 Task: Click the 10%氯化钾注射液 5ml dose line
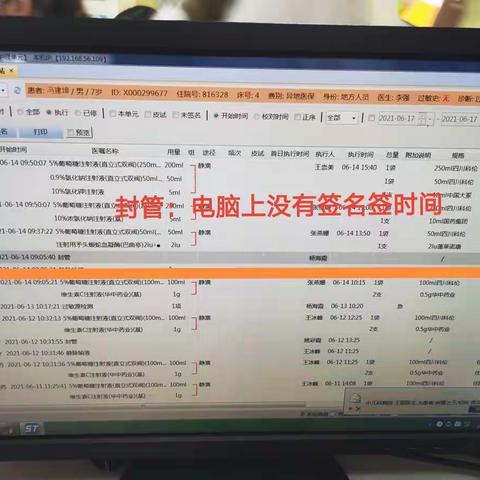click(115, 192)
